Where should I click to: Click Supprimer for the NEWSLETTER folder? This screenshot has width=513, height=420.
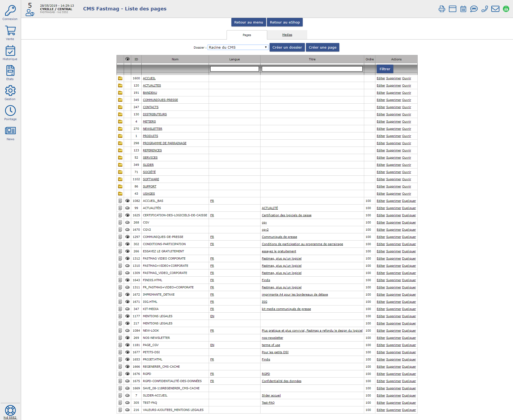tap(394, 129)
